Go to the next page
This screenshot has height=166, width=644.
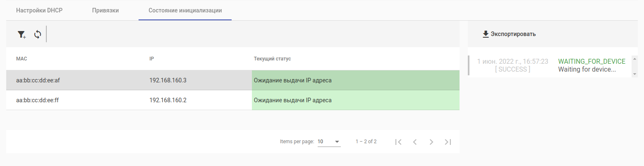[x=431, y=142]
